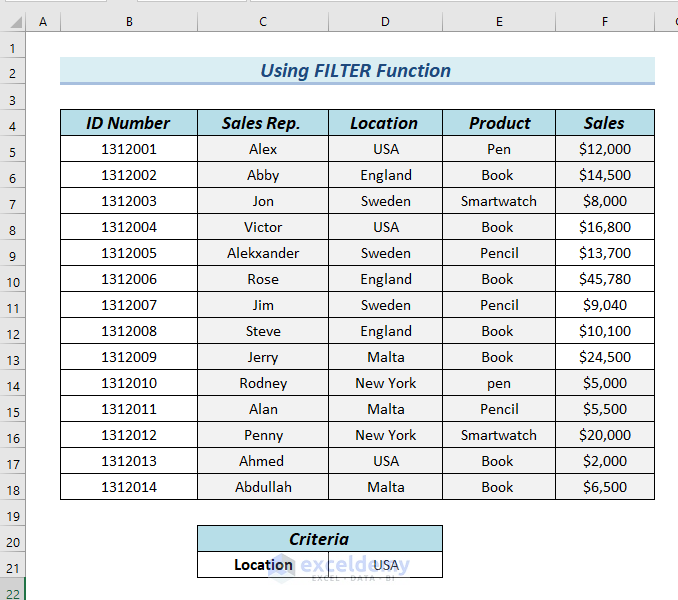This screenshot has height=600, width=678.
Task: Select the row 21 header
Action: pyautogui.click(x=12, y=567)
